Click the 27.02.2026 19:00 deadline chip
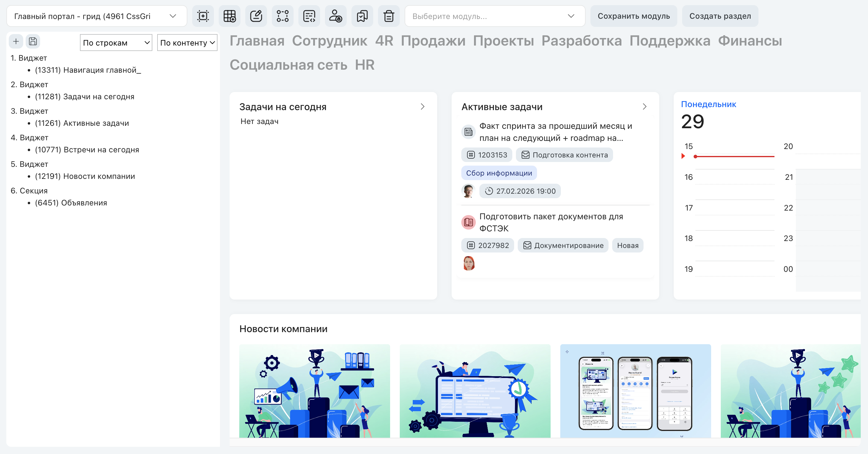This screenshot has width=868, height=454. (x=520, y=191)
